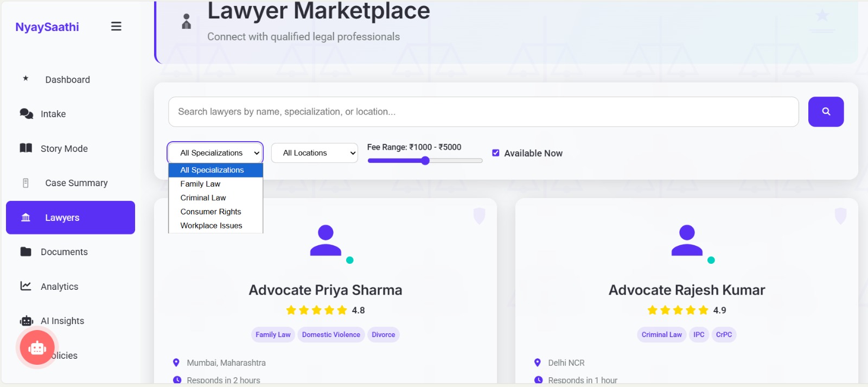Click Rajesh Kumar's star rating

pyautogui.click(x=678, y=310)
